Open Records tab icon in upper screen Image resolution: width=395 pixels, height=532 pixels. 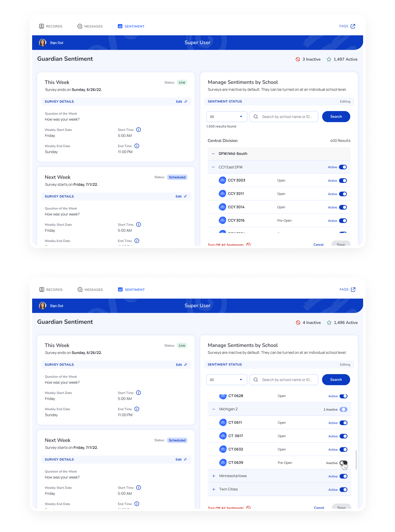click(42, 26)
